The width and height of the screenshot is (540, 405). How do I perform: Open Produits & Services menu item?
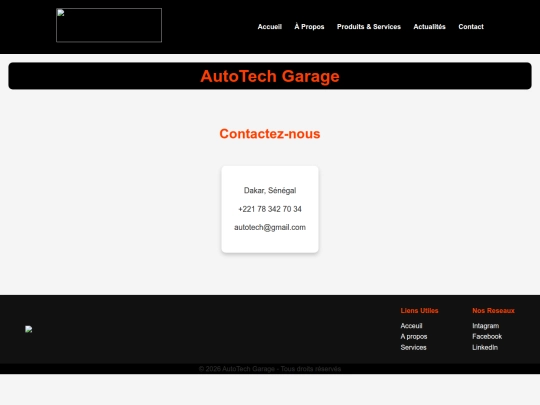[369, 27]
